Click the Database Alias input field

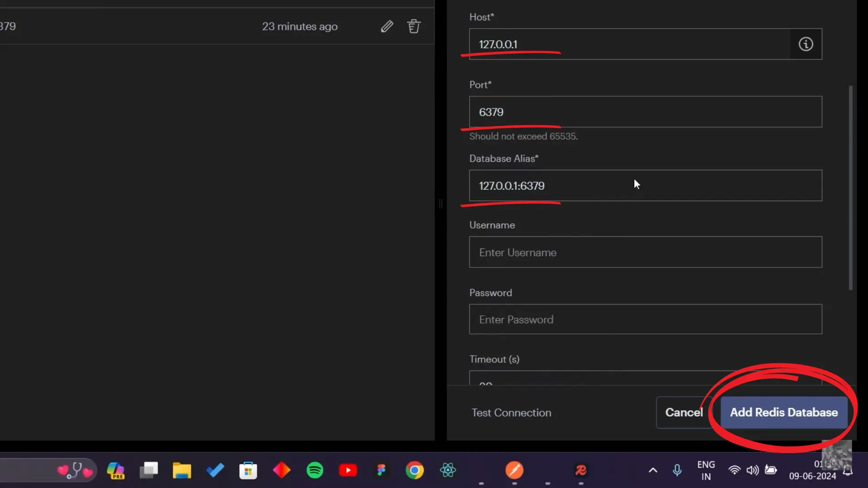tap(646, 186)
